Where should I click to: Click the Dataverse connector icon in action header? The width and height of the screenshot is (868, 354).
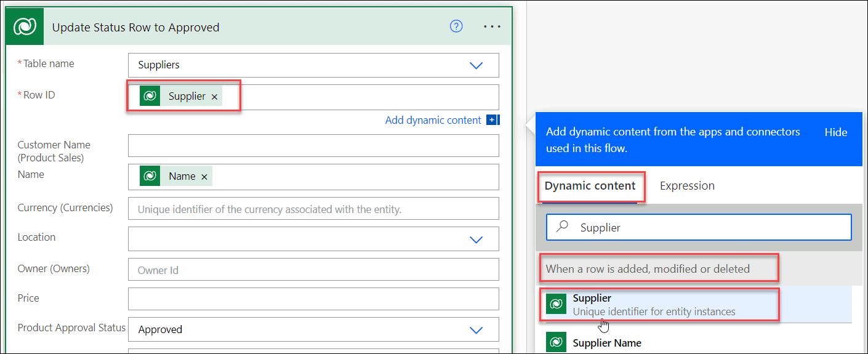point(25,26)
